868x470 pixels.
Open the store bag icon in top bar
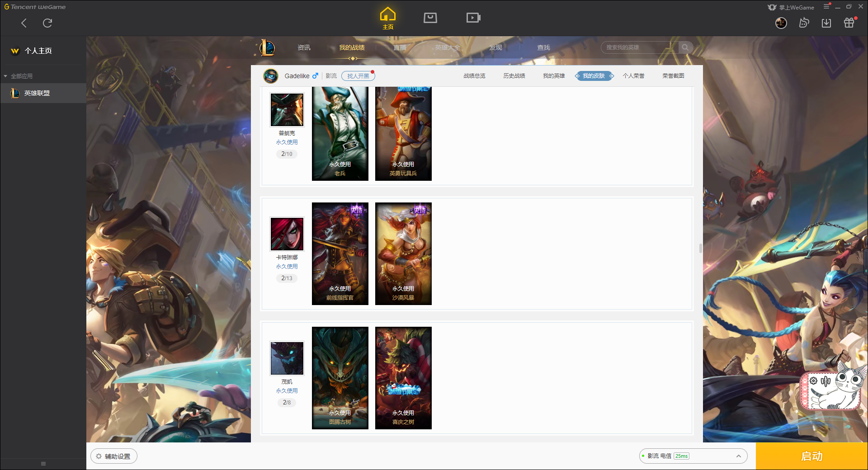430,18
